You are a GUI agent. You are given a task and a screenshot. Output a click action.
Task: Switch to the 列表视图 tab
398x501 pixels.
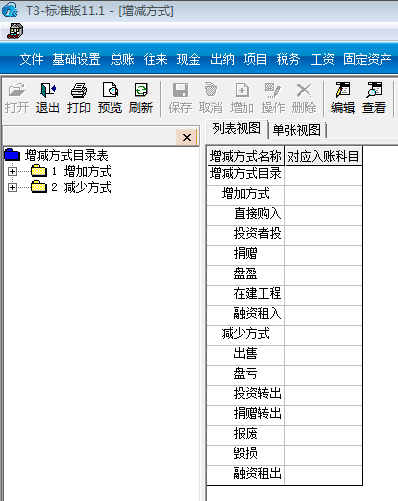(x=237, y=129)
